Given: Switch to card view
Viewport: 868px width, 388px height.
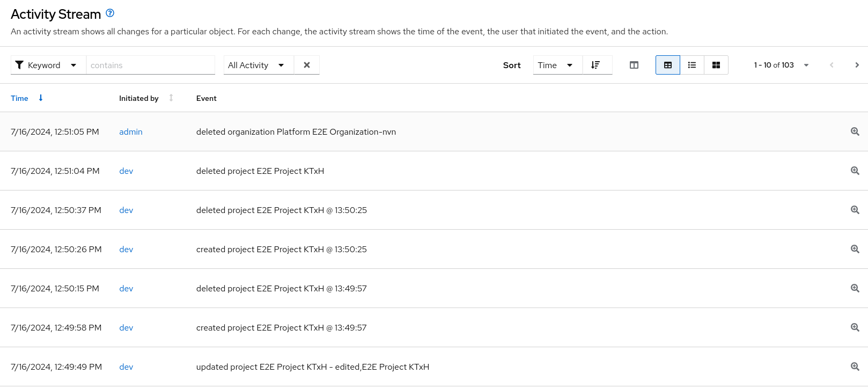Looking at the screenshot, I should pos(716,65).
